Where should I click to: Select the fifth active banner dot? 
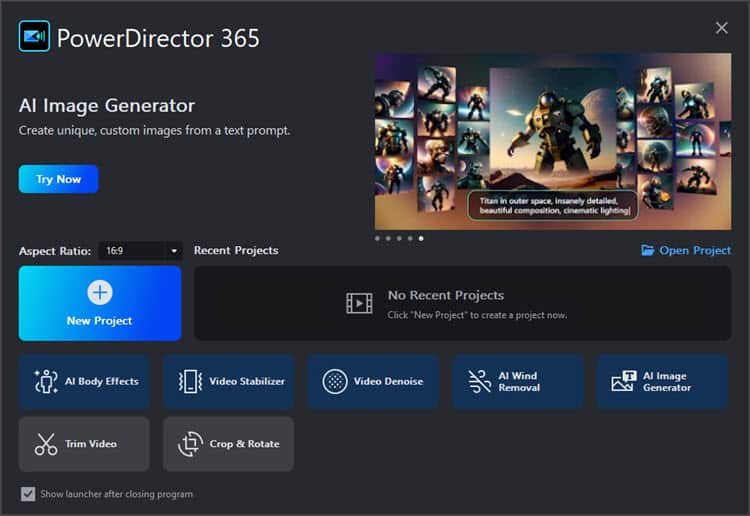[x=421, y=238]
